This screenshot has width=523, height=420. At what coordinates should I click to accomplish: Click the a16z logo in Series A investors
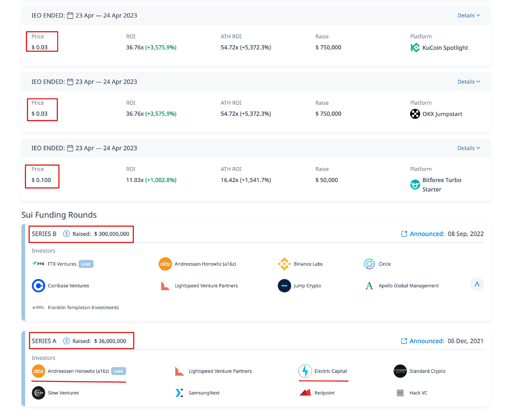(x=38, y=371)
